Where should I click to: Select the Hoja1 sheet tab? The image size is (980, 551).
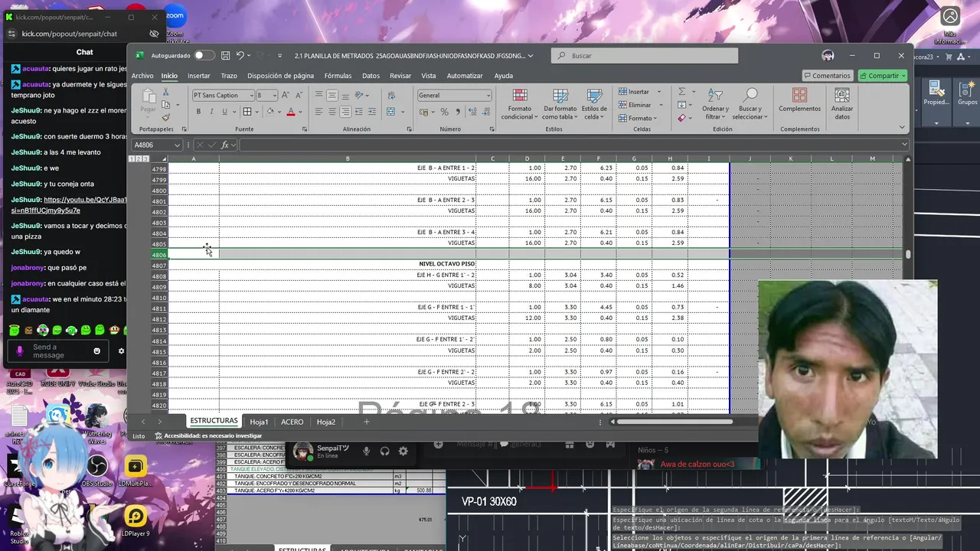coord(259,422)
